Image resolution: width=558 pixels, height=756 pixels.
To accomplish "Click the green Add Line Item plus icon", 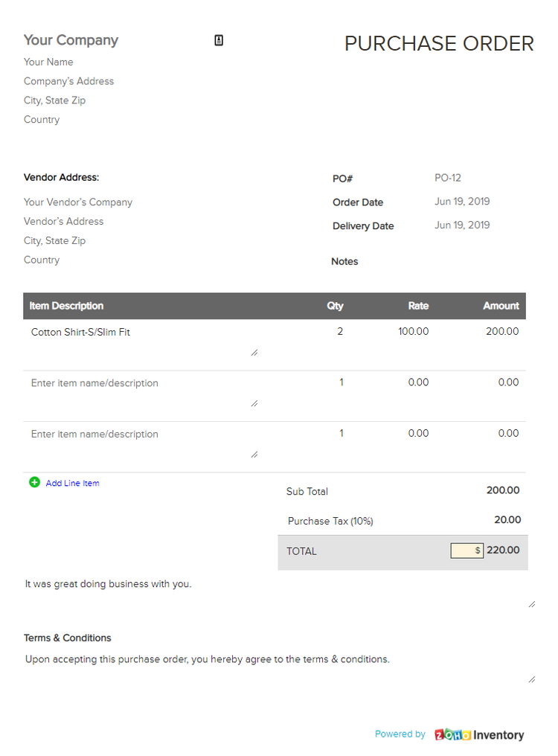I will 34,482.
